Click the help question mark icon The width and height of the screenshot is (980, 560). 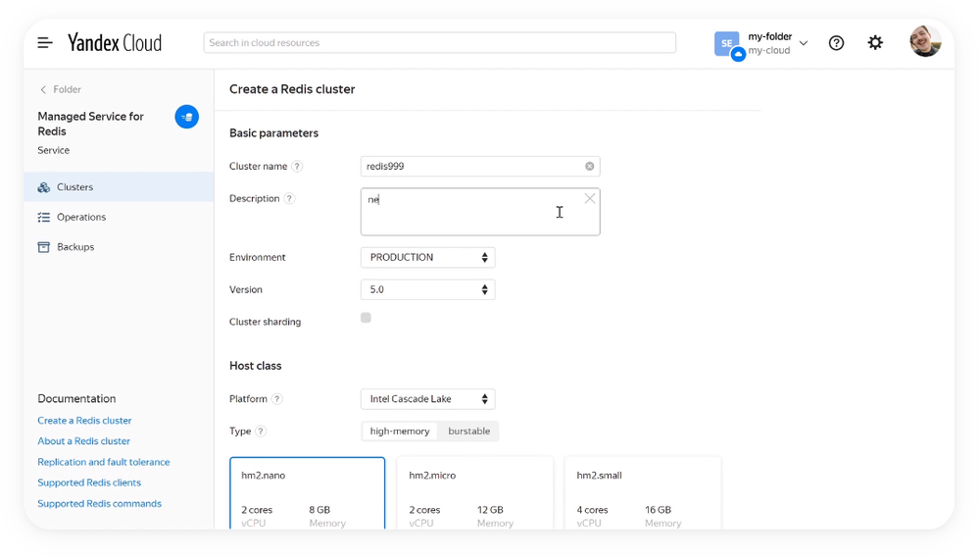pos(836,43)
